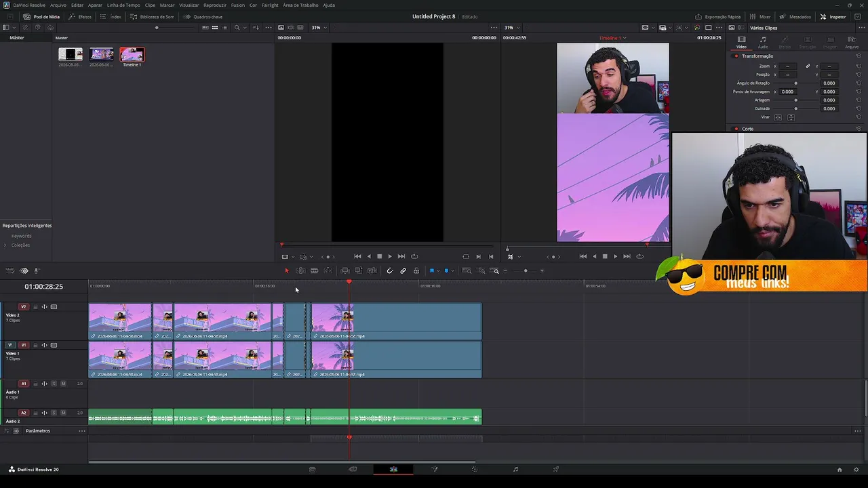868x488 pixels.
Task: Play the timeline viewer forward
Action: pos(615,256)
